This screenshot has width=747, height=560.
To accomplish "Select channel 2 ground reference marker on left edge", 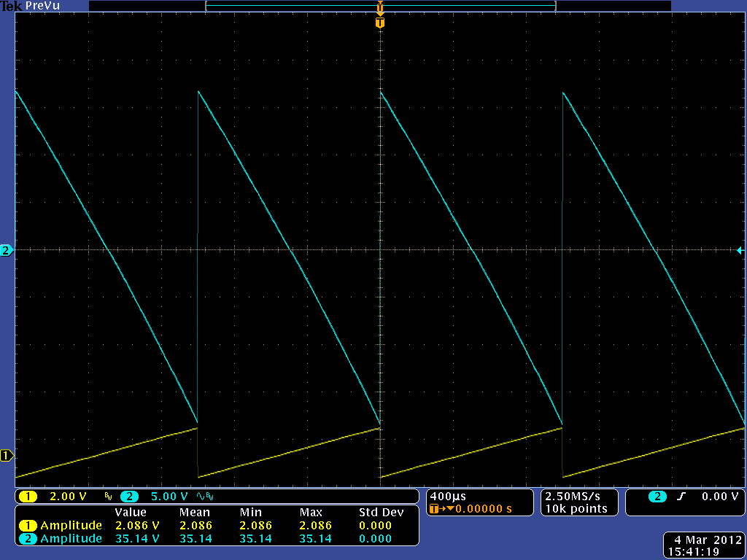I will [6, 250].
